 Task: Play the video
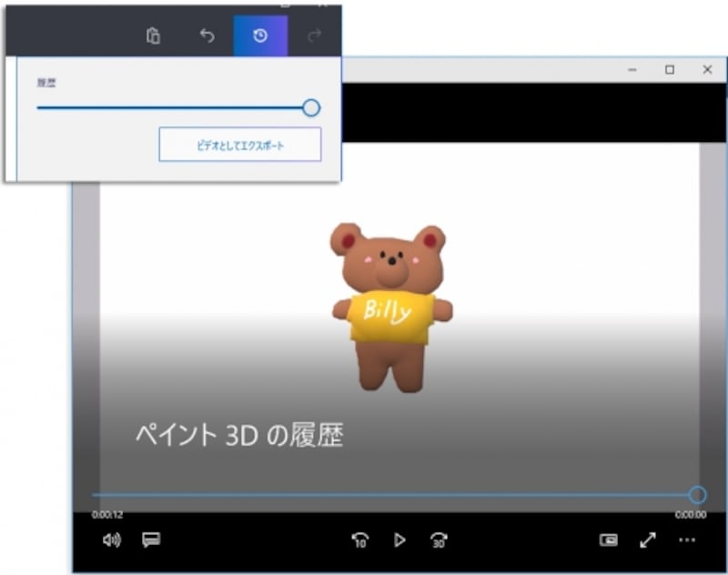coord(399,540)
